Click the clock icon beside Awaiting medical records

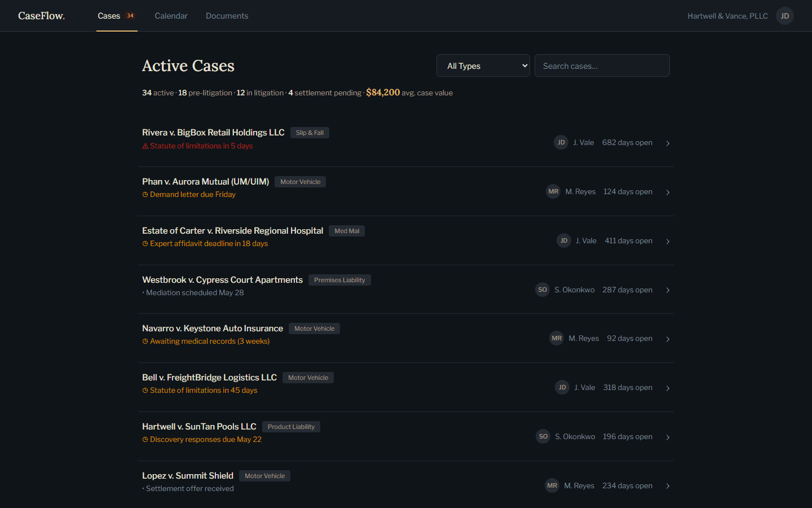tap(145, 341)
